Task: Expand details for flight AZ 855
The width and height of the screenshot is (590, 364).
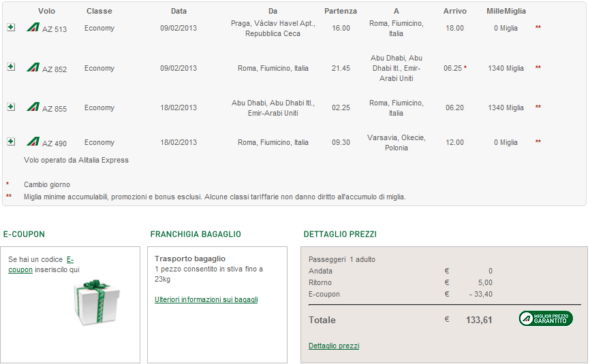Action: (x=11, y=107)
